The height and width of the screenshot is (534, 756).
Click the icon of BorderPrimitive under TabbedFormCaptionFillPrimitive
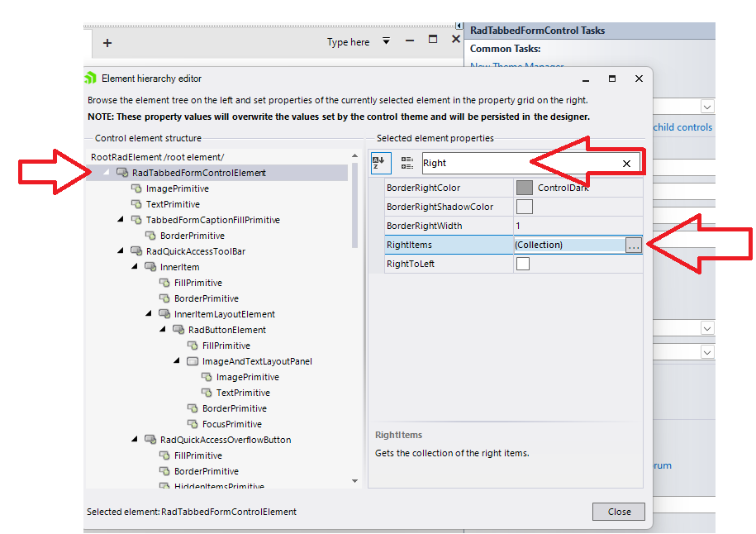[150, 236]
